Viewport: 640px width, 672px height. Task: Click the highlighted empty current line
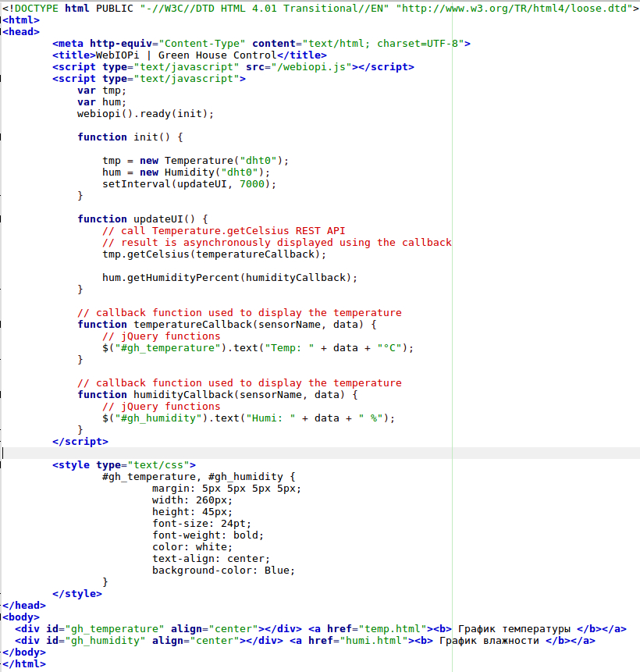click(x=320, y=453)
